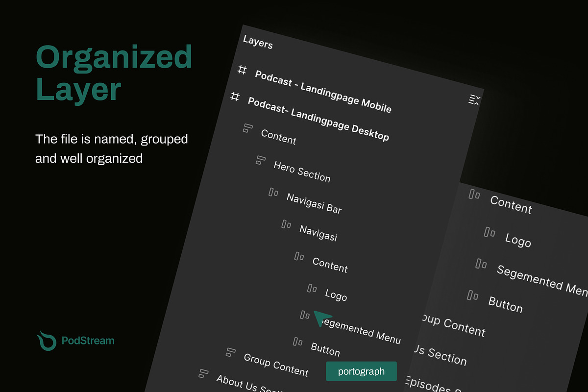
Task: Click the icon next to the Navigasi layer
Action: tap(287, 224)
